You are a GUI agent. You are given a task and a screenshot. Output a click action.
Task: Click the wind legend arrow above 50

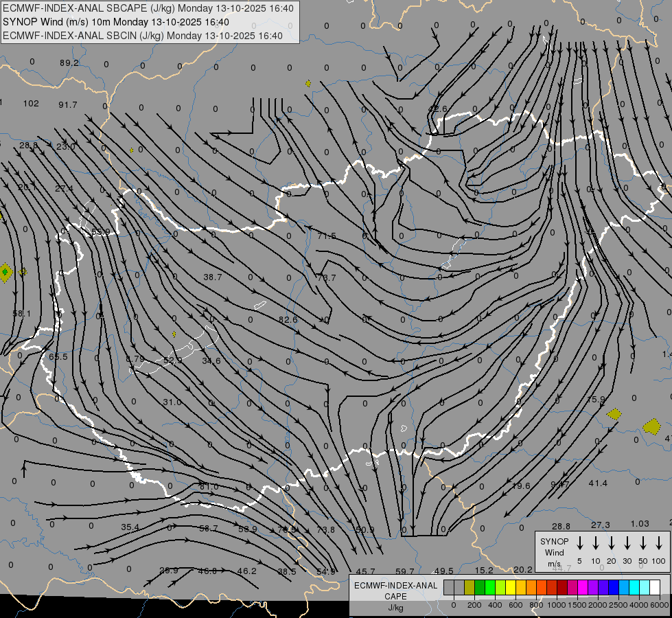pyautogui.click(x=643, y=543)
